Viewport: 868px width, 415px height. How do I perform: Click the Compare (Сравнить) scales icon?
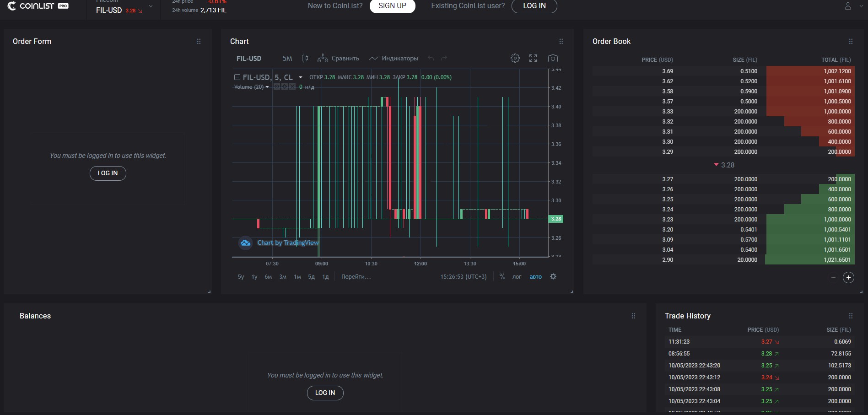[x=323, y=58]
